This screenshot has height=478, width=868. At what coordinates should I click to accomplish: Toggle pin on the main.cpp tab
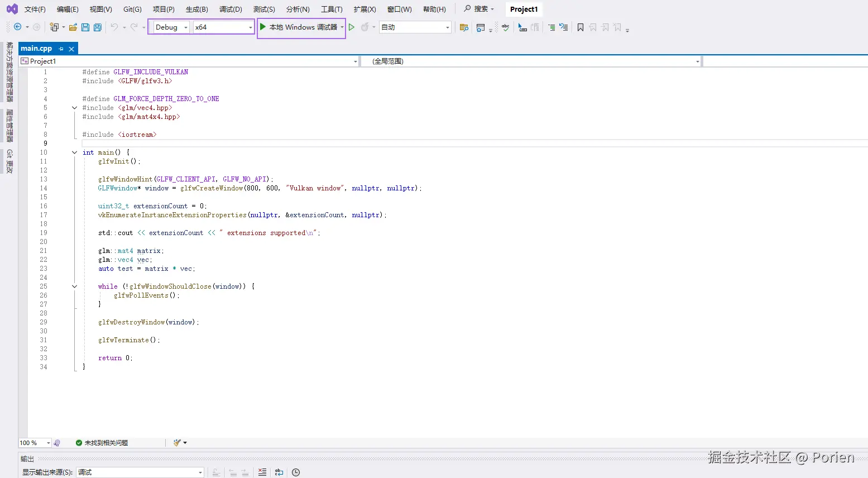(x=61, y=49)
